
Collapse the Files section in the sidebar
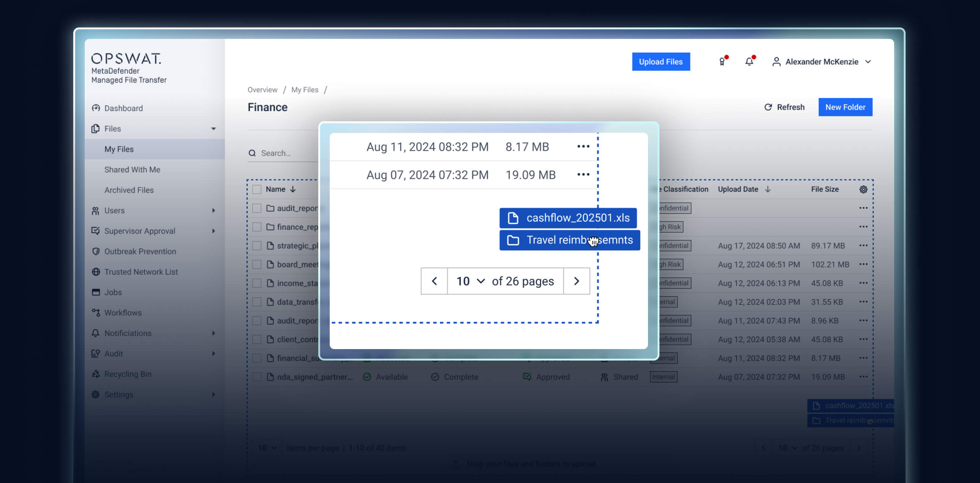(213, 129)
